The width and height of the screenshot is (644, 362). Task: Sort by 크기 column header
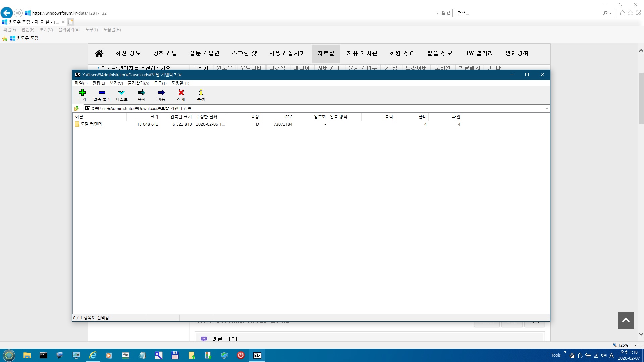pos(143,117)
